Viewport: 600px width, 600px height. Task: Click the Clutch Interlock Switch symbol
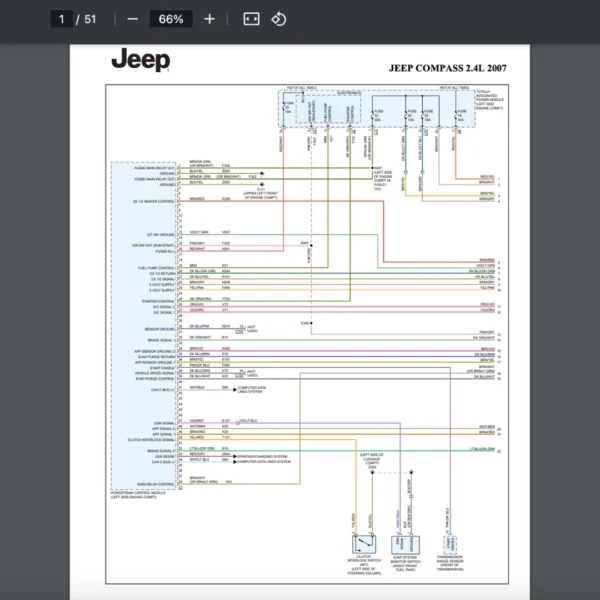362,546
